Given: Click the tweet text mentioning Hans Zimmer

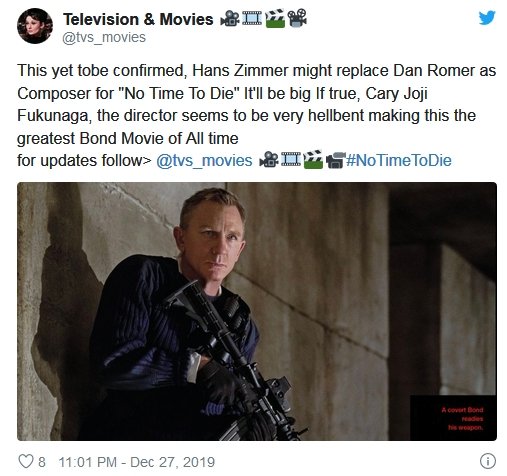Looking at the screenshot, I should (256, 104).
